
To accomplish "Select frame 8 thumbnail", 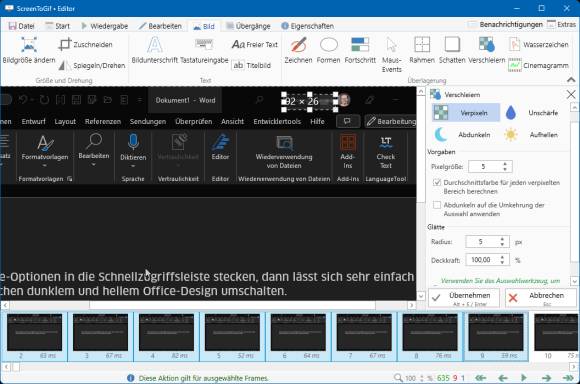I will click(x=430, y=336).
